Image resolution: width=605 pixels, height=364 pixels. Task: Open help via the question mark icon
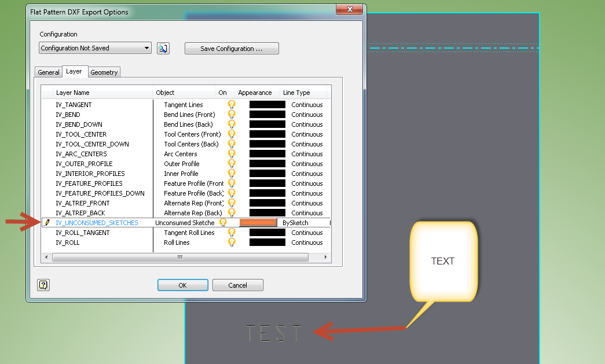(43, 285)
